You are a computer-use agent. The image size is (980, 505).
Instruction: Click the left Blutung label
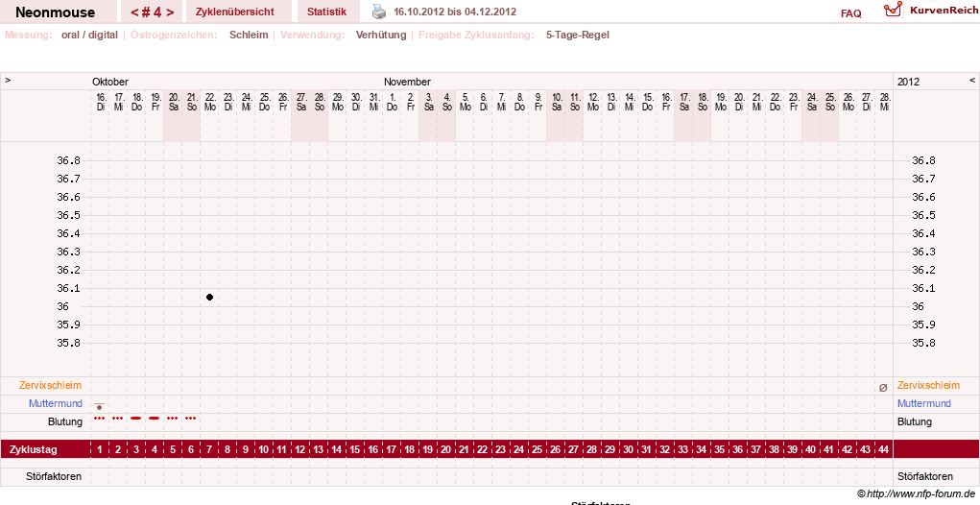point(65,421)
